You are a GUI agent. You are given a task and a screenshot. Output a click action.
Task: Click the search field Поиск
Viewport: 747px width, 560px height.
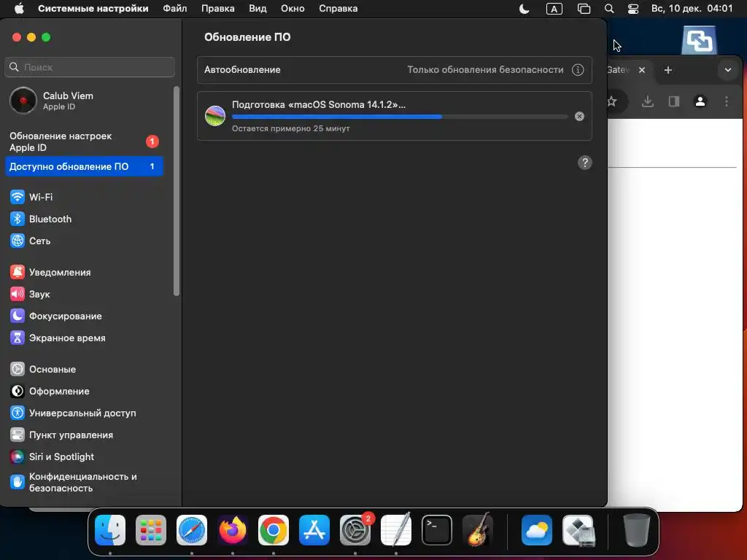(x=90, y=67)
